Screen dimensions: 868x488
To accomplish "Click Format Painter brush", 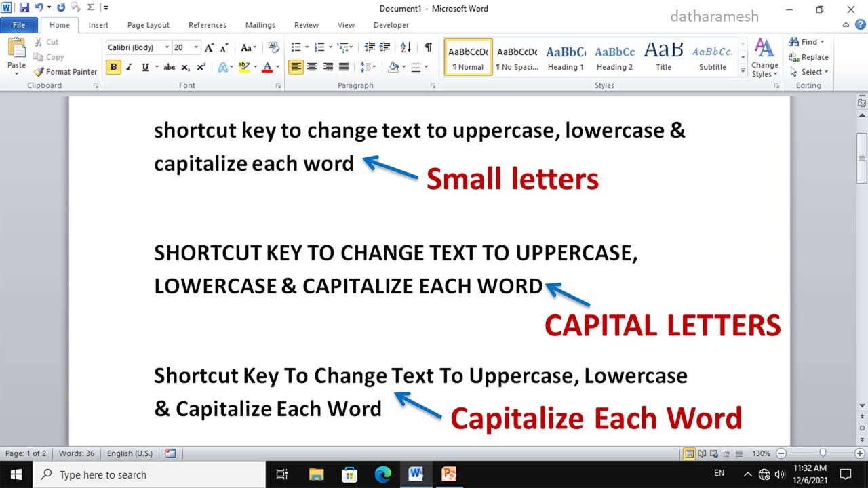I will tap(39, 72).
